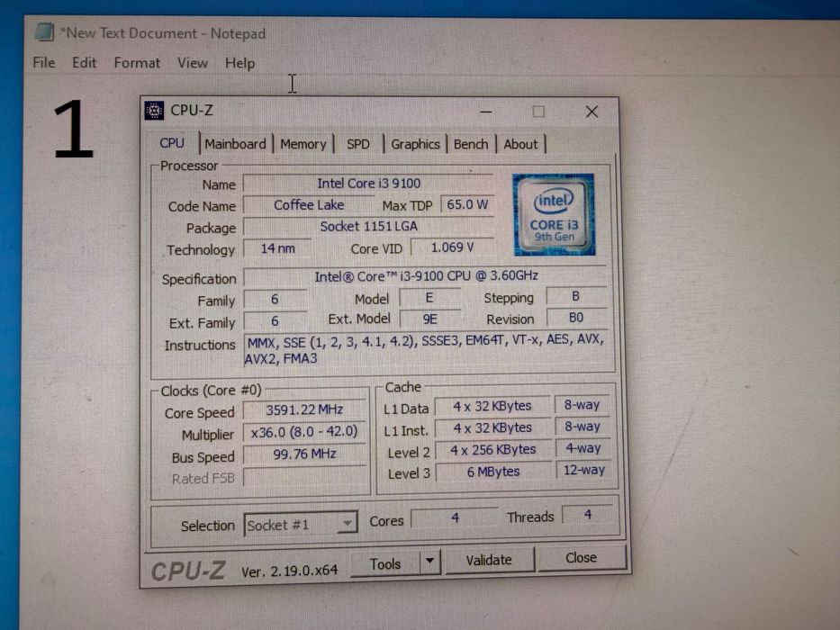Click the Notepad title bar text
The height and width of the screenshot is (630, 840).
[163, 33]
